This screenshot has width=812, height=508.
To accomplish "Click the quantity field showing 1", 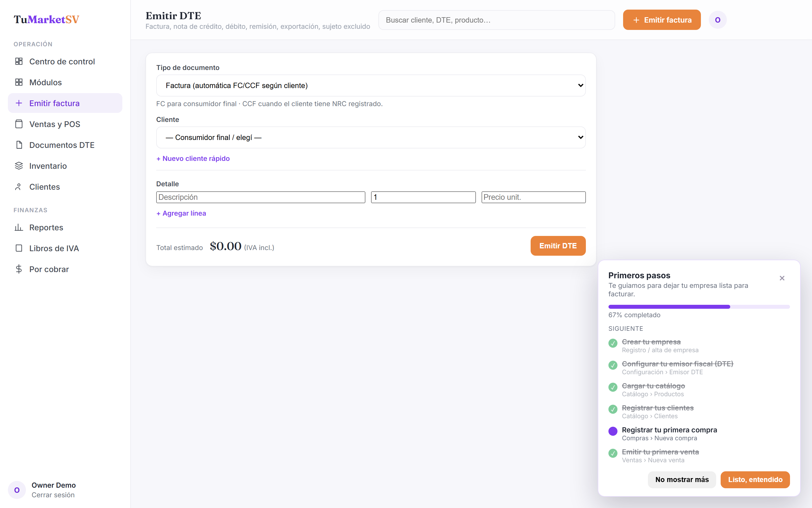I will (x=423, y=197).
